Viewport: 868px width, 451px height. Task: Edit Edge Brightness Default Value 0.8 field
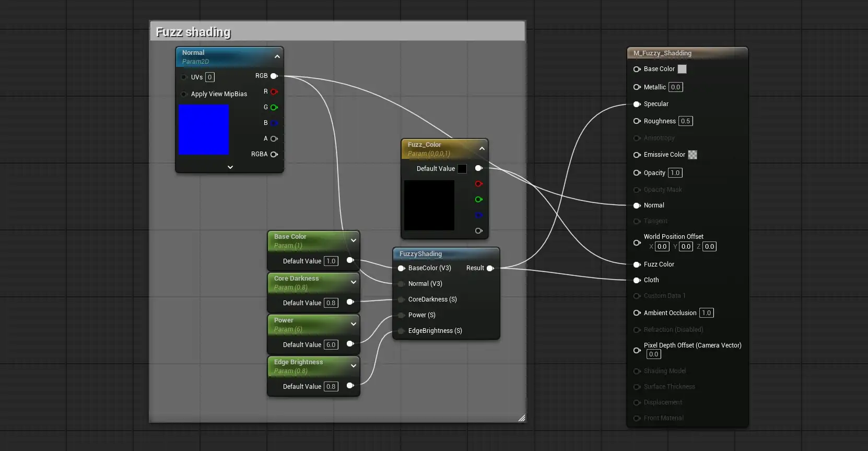tap(331, 387)
